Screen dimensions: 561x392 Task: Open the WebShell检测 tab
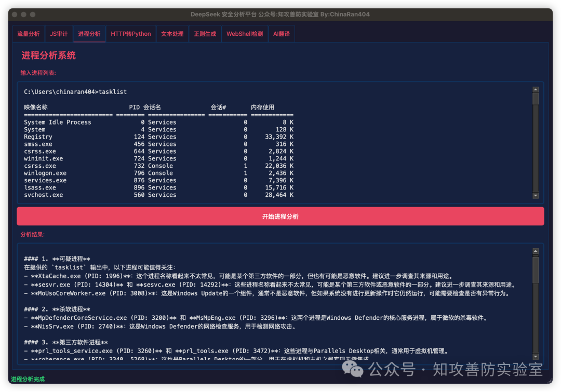coord(245,34)
